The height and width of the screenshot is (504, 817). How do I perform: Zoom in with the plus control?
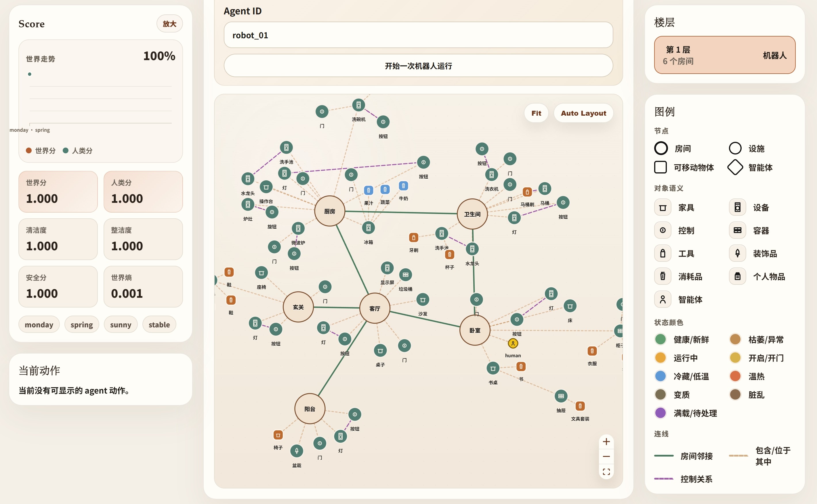point(606,442)
